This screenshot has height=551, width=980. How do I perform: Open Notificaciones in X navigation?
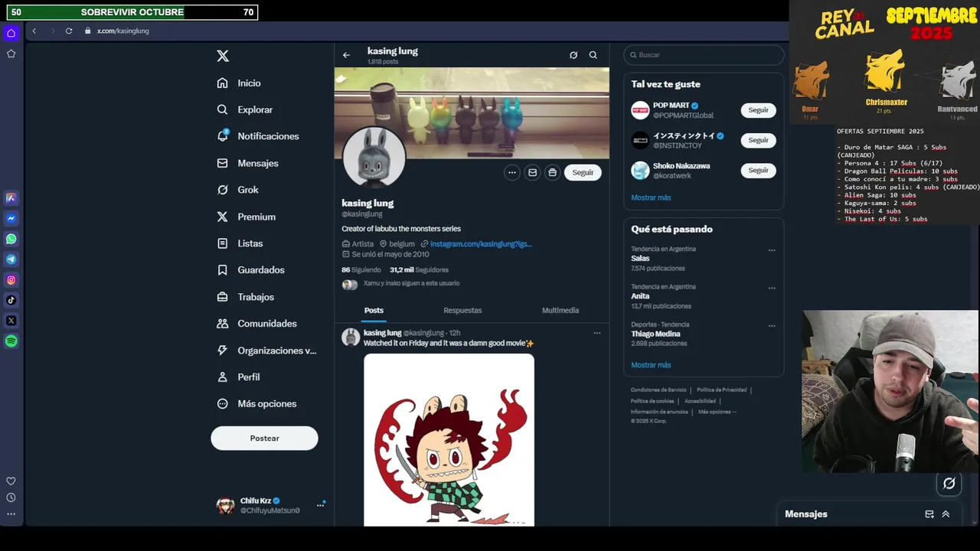pos(258,136)
